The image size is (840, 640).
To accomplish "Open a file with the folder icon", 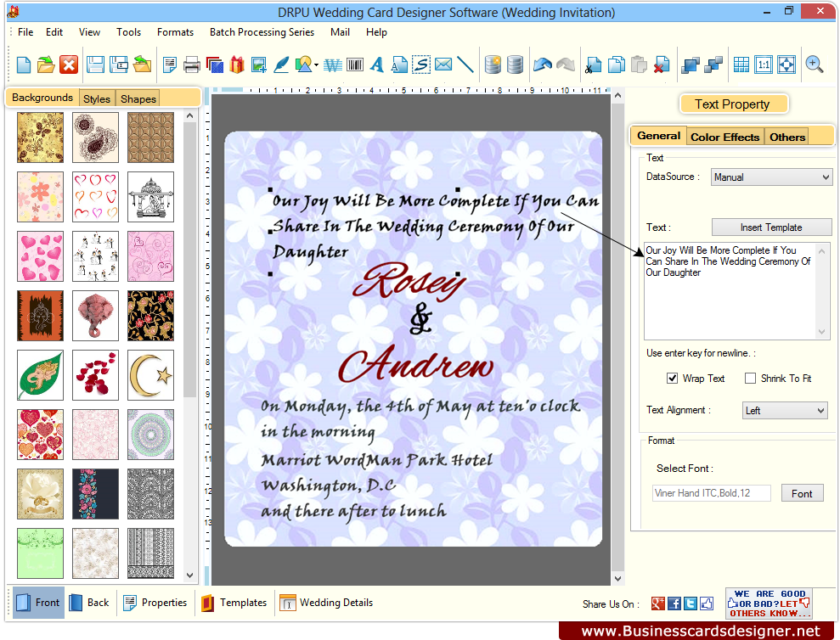I will [46, 65].
